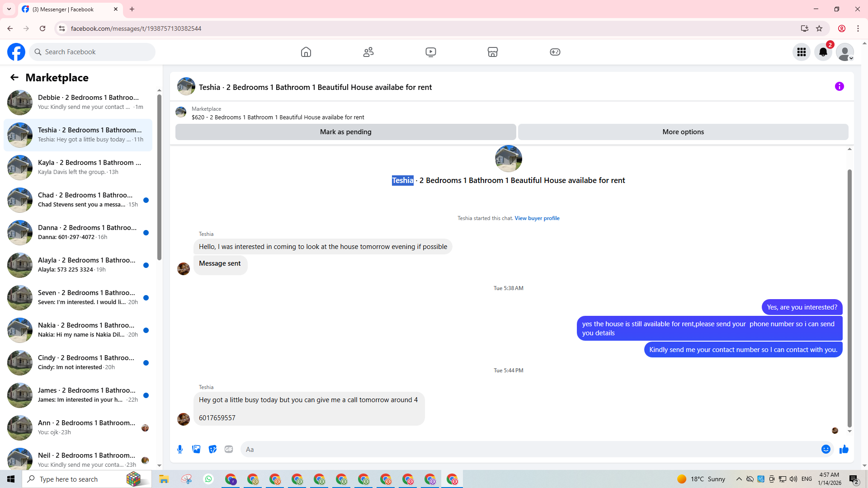Click the message Aa input field
The width and height of the screenshot is (868, 488).
tap(529, 449)
